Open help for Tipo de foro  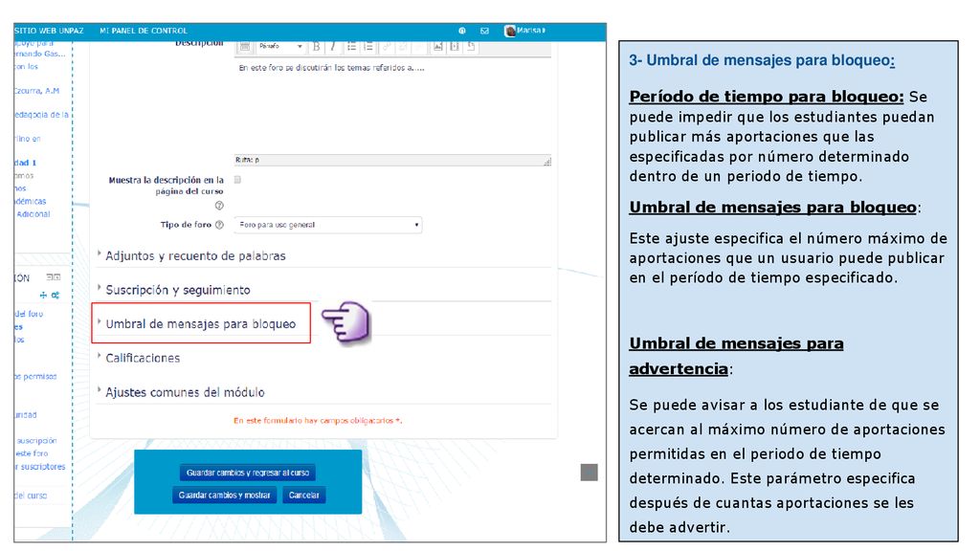click(219, 225)
